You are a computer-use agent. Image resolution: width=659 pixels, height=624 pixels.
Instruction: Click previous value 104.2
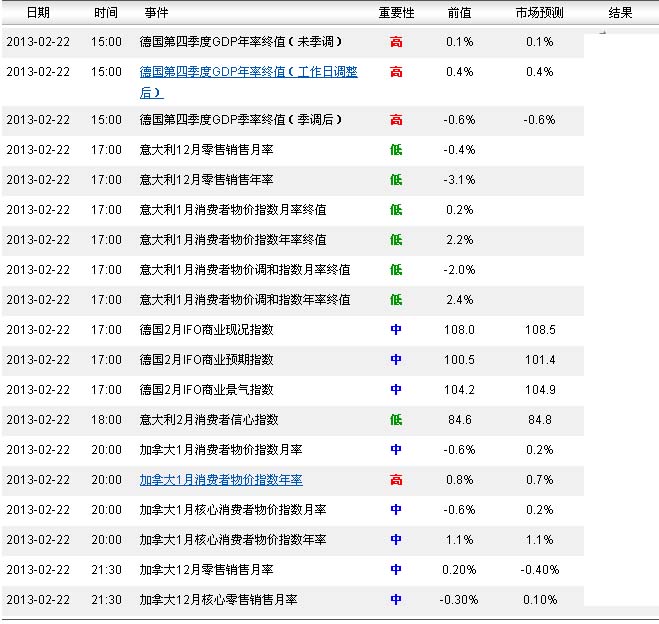[459, 390]
